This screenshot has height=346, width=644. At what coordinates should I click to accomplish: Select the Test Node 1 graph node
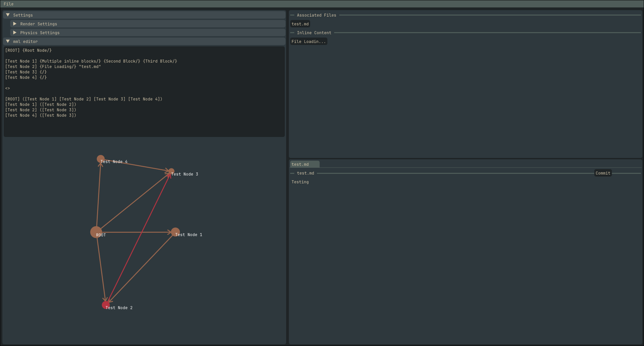[x=175, y=232]
